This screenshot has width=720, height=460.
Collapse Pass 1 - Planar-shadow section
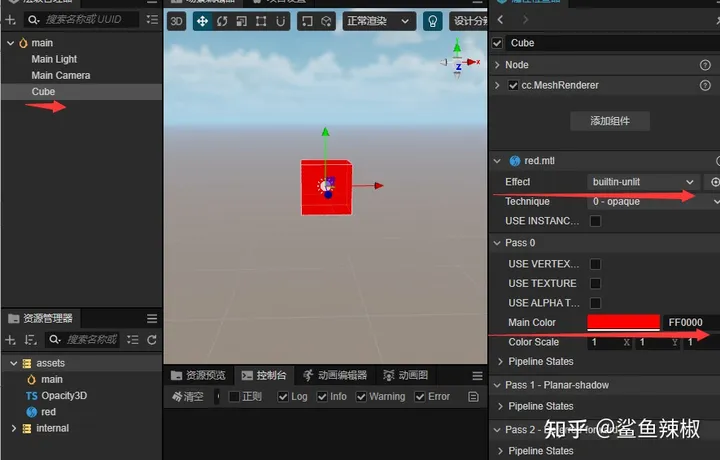497,386
